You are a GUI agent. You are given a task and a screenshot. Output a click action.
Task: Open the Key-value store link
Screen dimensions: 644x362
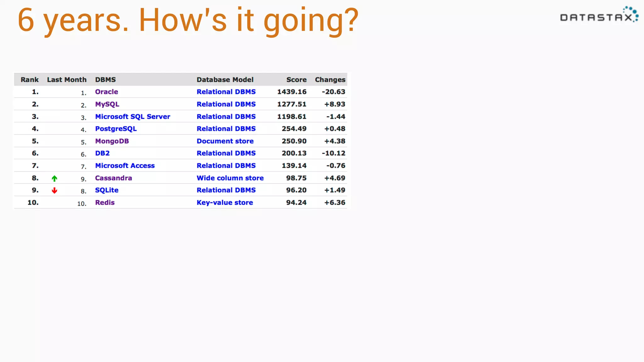[x=225, y=203]
